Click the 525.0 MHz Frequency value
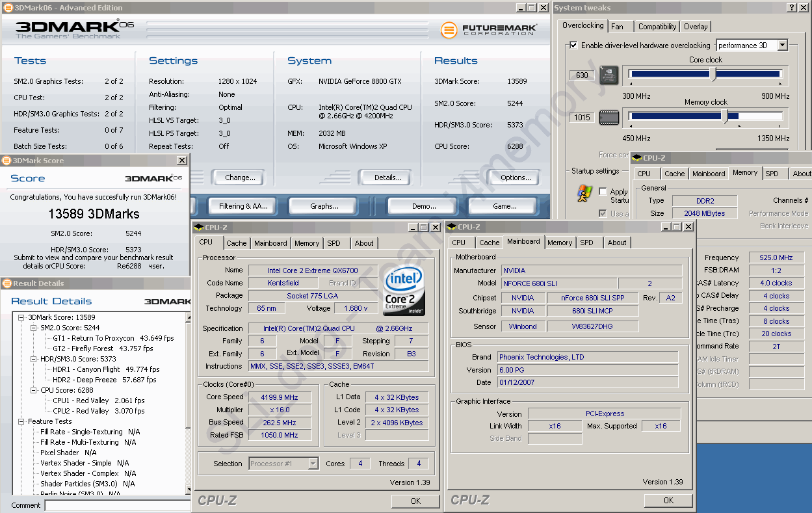 tap(776, 257)
